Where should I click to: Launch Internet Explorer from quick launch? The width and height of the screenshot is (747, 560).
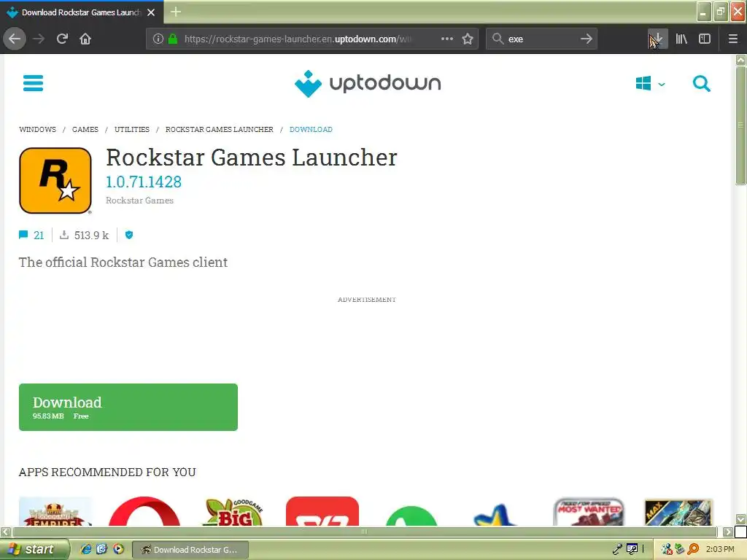[86, 549]
